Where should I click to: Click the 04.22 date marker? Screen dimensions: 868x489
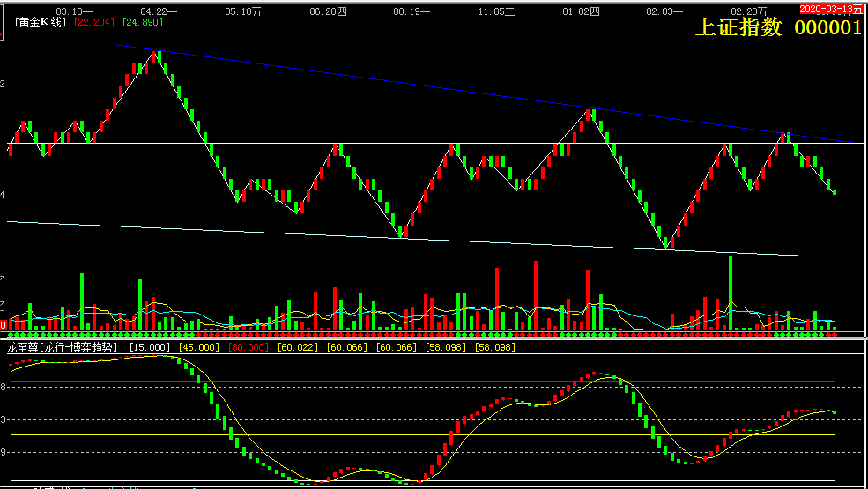click(159, 11)
